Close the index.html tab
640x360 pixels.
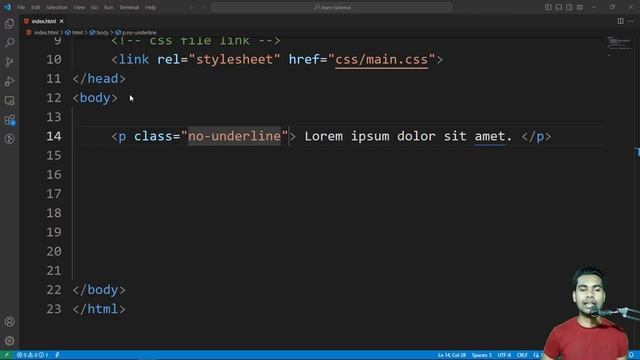(62, 21)
